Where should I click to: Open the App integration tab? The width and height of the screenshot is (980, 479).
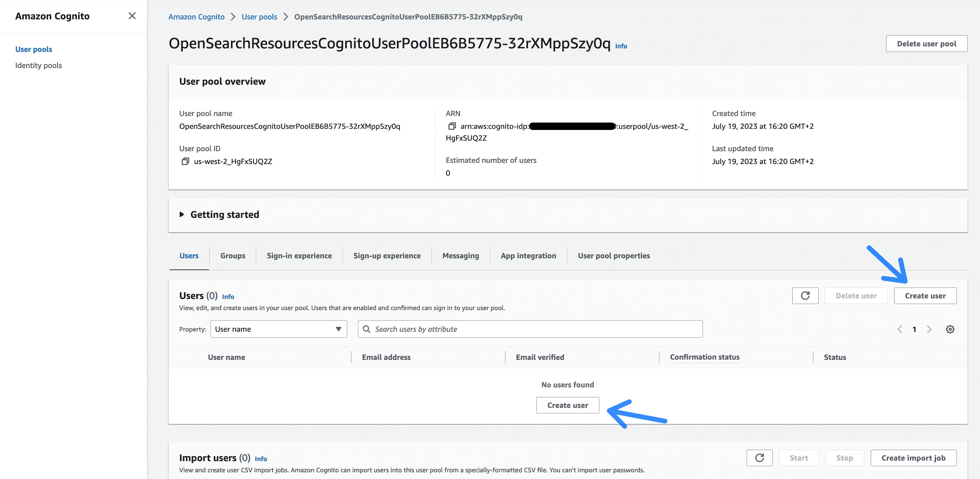528,256
